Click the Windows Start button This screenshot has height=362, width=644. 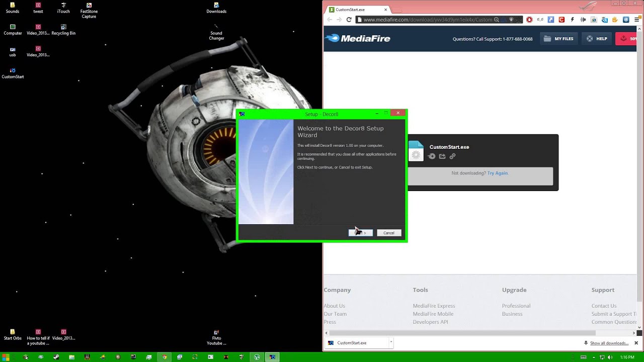[6, 357]
